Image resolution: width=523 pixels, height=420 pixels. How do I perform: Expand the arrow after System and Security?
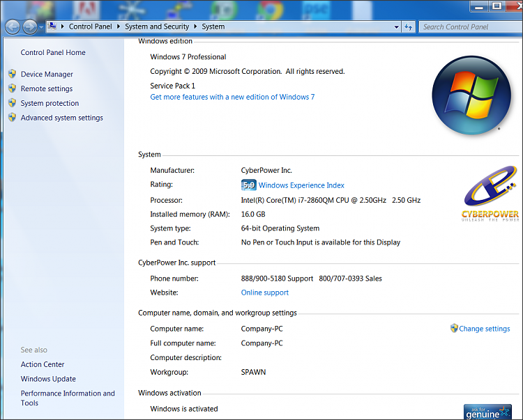click(195, 26)
